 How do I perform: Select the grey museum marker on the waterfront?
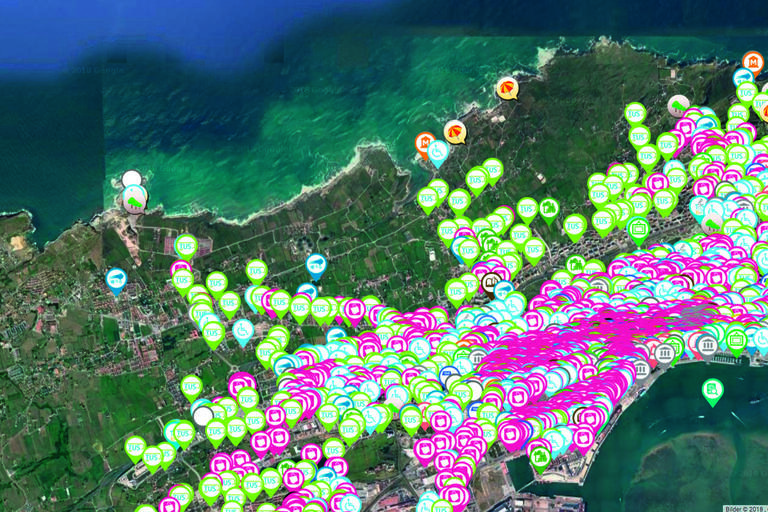click(x=666, y=353)
